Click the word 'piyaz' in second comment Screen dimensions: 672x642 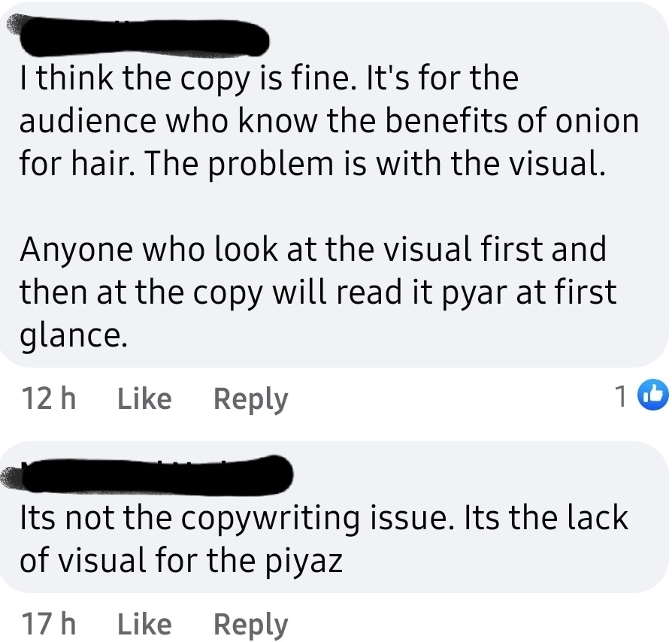point(304,562)
